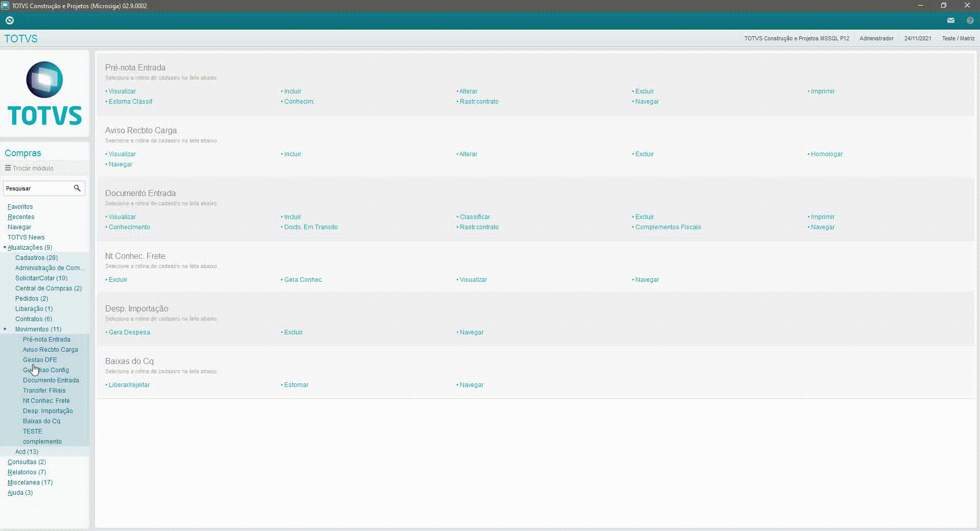
Task: Open the mail envelope icon
Action: tap(950, 20)
